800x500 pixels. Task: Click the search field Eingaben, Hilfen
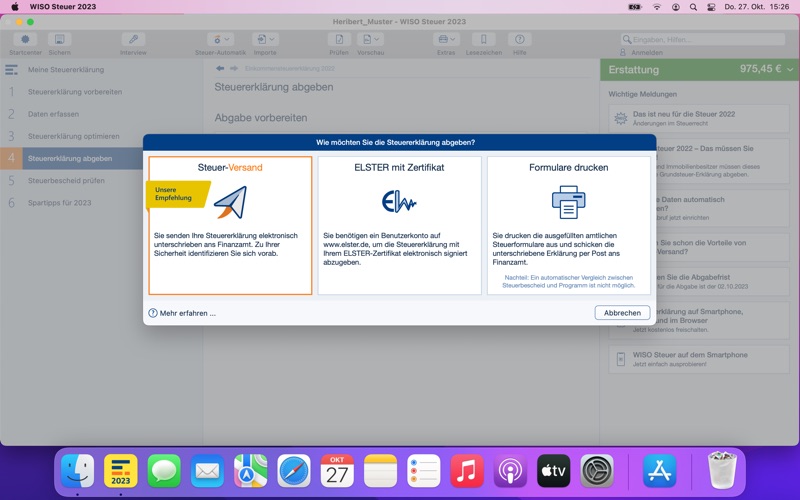point(703,39)
